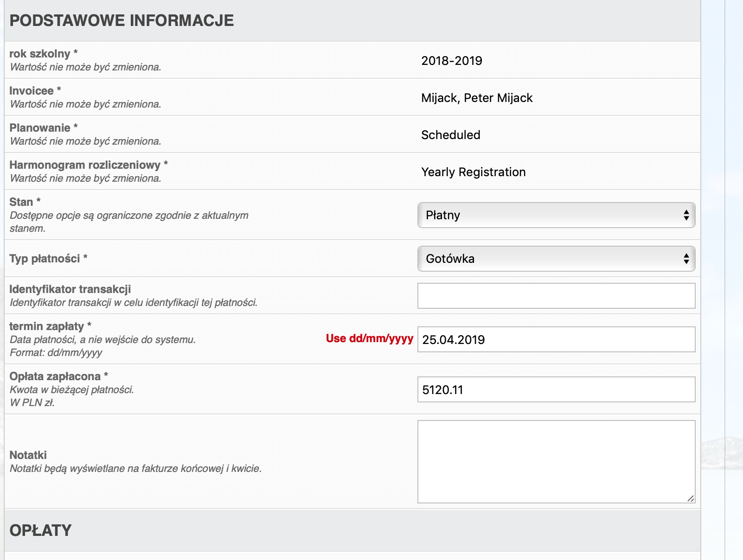Select the Scheduled planning value
The image size is (743, 560).
(451, 135)
